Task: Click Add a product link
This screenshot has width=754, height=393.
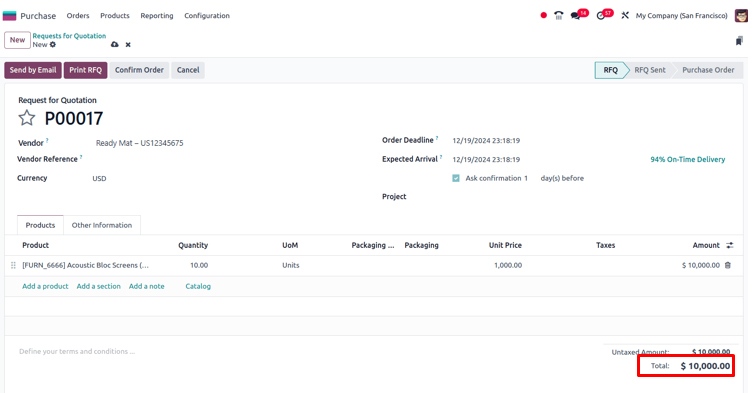Action: [x=45, y=286]
